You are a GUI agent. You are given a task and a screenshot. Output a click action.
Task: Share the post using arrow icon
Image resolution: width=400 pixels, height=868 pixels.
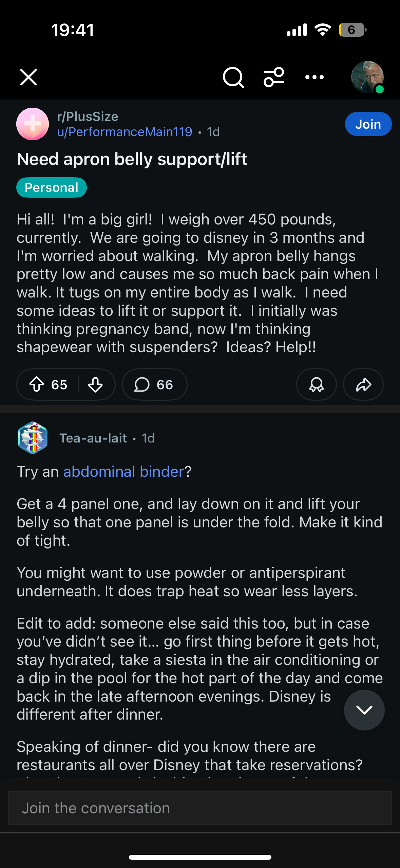[x=363, y=385]
